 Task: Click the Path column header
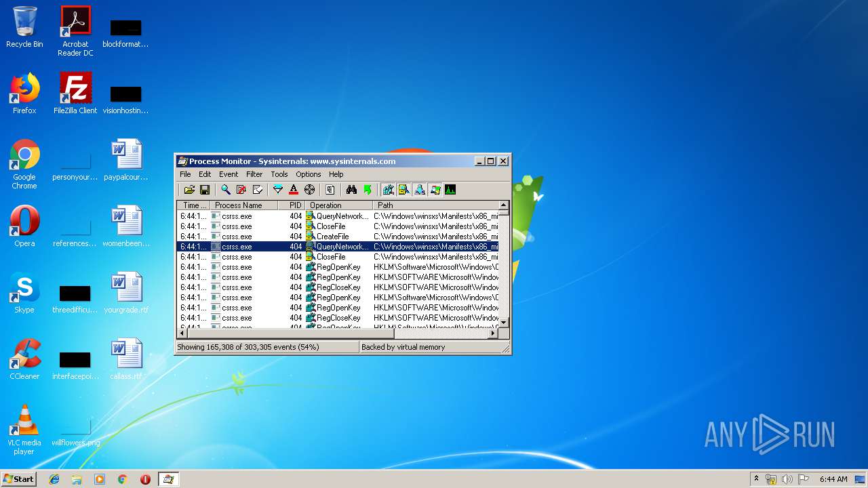pos(435,205)
